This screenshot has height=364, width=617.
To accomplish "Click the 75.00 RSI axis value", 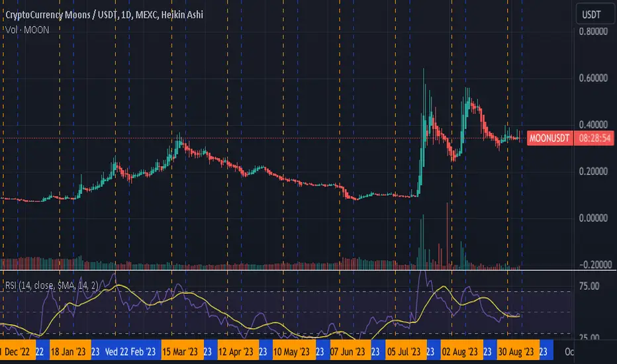I will click(x=589, y=286).
